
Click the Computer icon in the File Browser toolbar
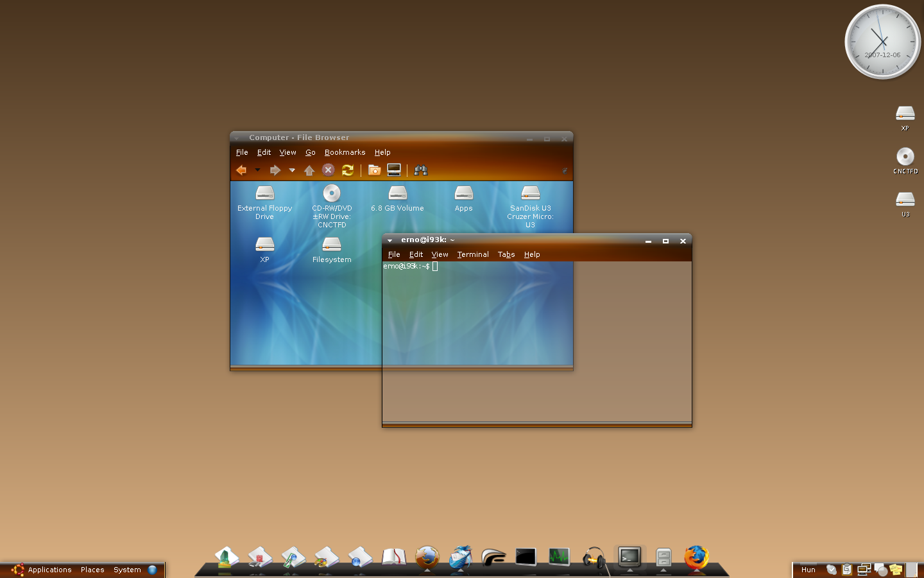pyautogui.click(x=394, y=170)
